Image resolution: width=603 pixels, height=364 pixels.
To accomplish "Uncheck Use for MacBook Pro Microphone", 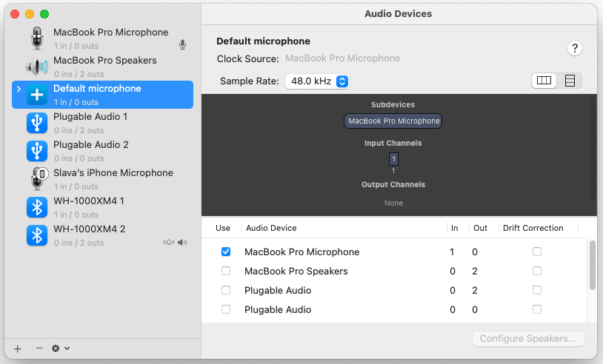I will (x=226, y=252).
